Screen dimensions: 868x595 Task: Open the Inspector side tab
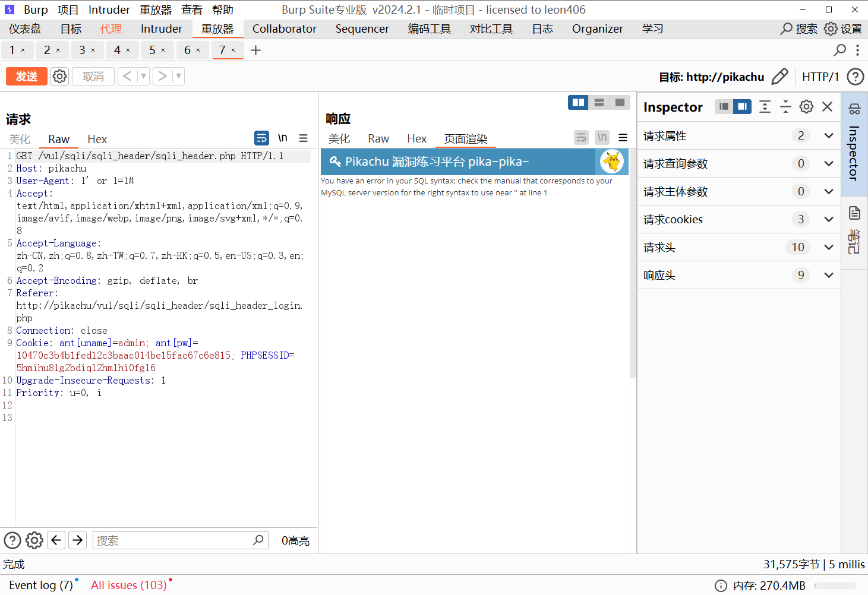click(854, 144)
